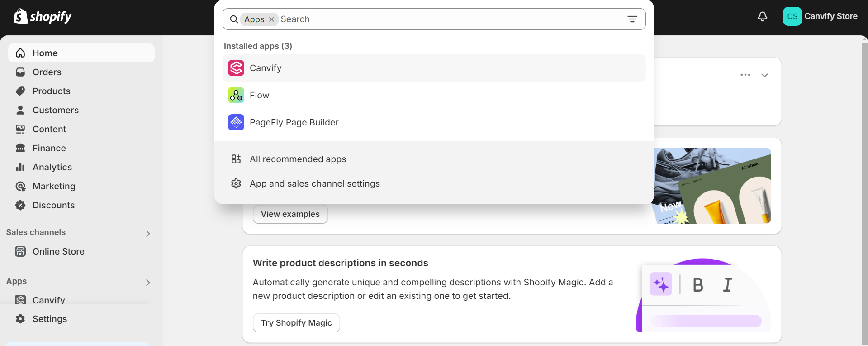Open the search filter options icon
Screen dimensions: 868x346
coord(632,19)
